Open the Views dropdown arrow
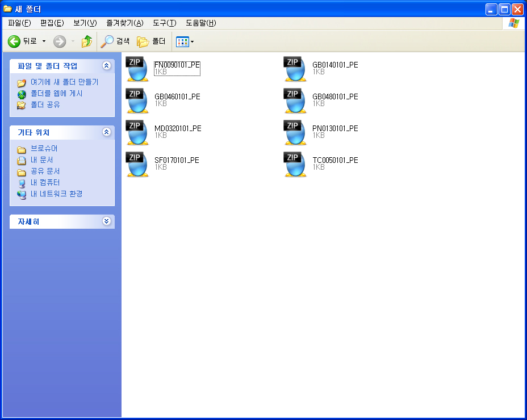The height and width of the screenshot is (420, 527). click(193, 42)
